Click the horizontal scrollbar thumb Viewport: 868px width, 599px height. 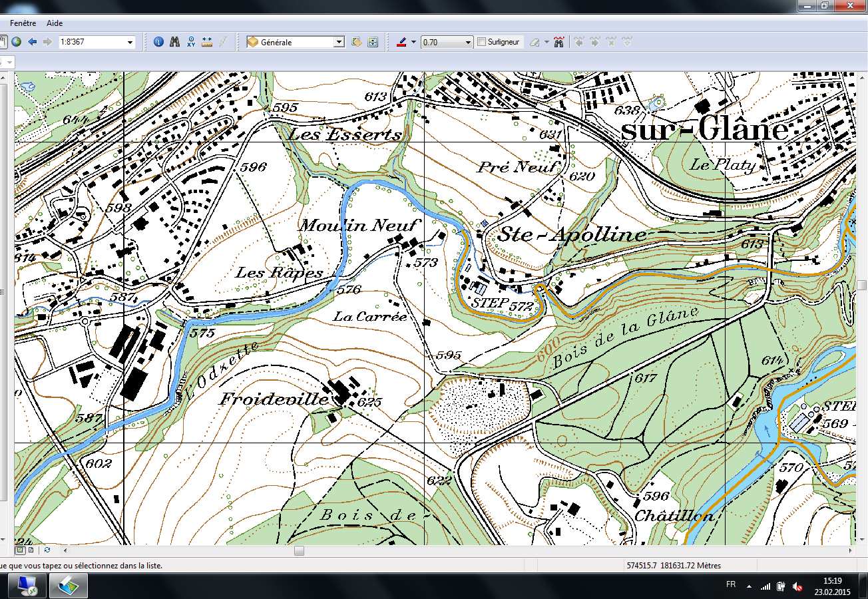coord(299,550)
